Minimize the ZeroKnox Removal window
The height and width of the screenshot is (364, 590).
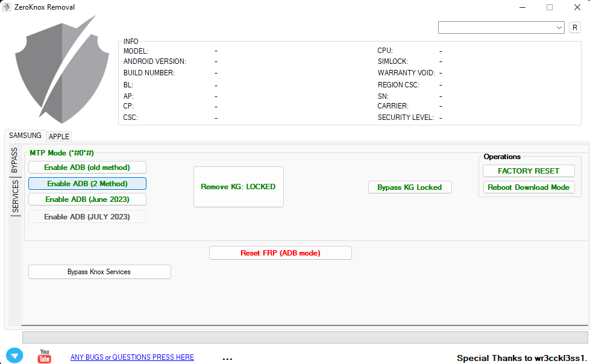(x=523, y=7)
